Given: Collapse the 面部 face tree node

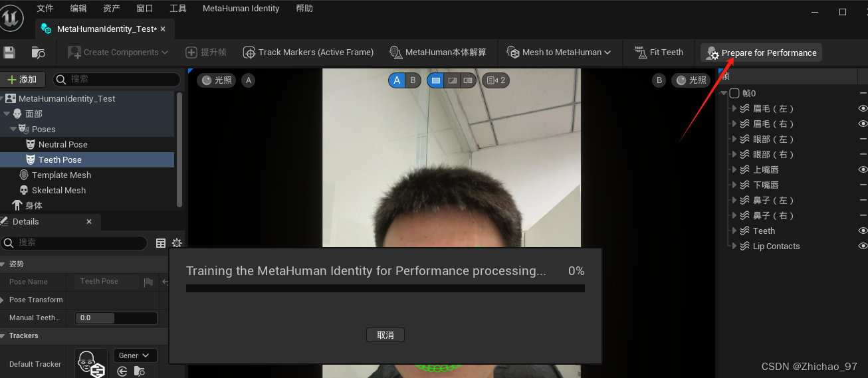Looking at the screenshot, I should click(x=6, y=114).
